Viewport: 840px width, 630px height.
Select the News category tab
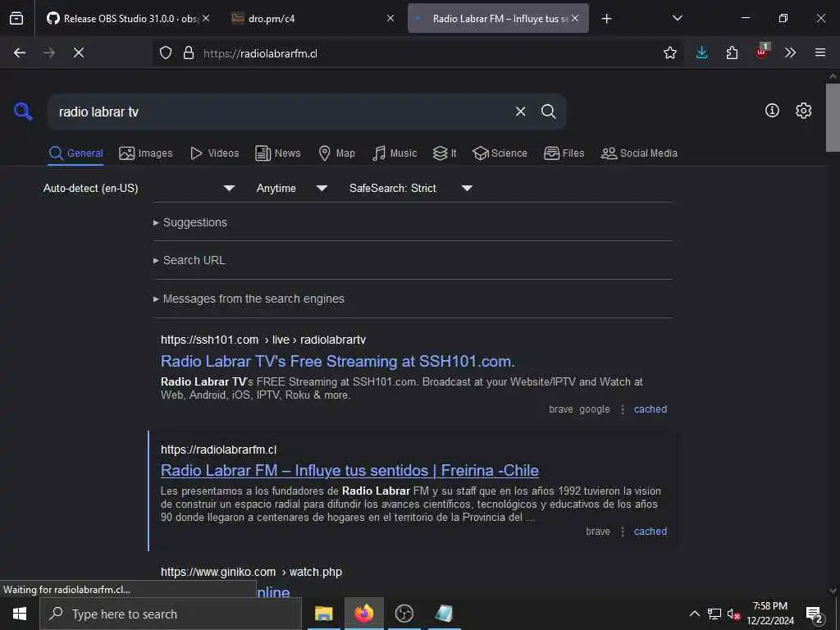pos(278,153)
